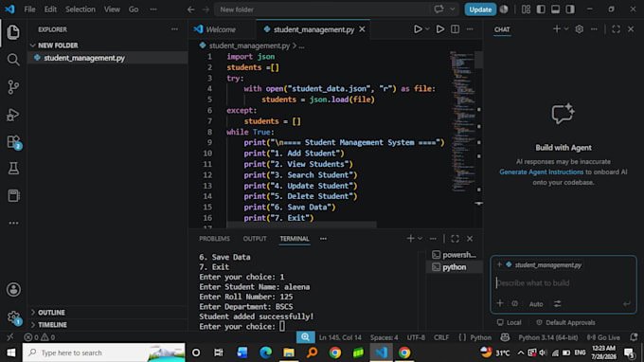Open the Search view in the activity bar
The image size is (644, 362).
pos(13,60)
